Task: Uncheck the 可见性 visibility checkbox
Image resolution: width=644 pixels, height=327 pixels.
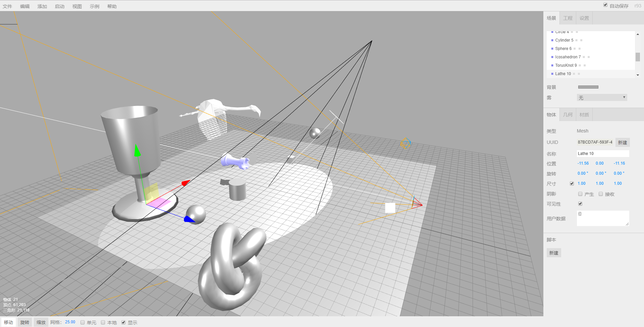Action: click(580, 204)
